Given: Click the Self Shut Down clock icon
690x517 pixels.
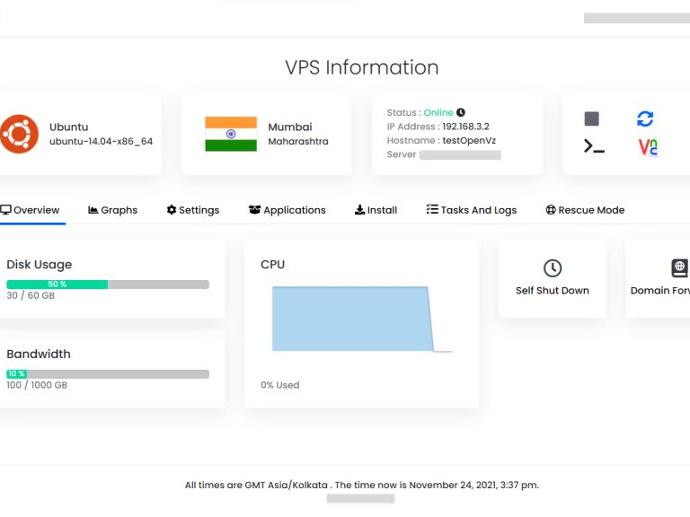Looking at the screenshot, I should pyautogui.click(x=552, y=268).
